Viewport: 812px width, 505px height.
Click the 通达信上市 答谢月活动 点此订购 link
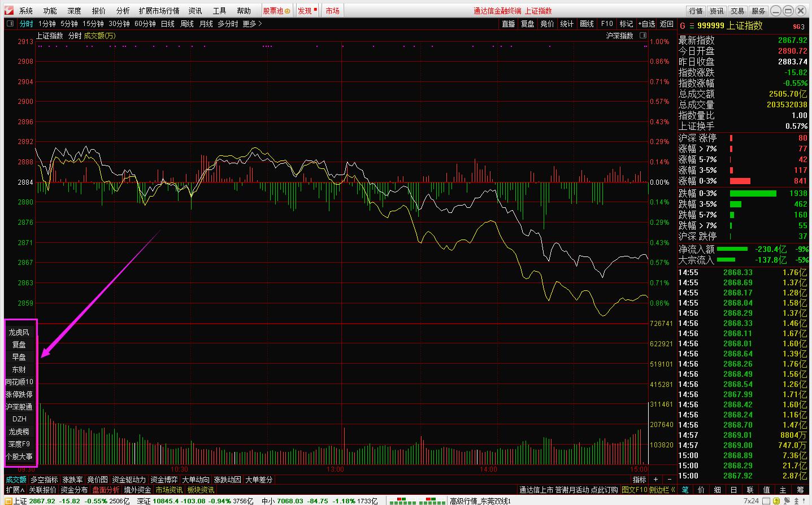(568, 490)
